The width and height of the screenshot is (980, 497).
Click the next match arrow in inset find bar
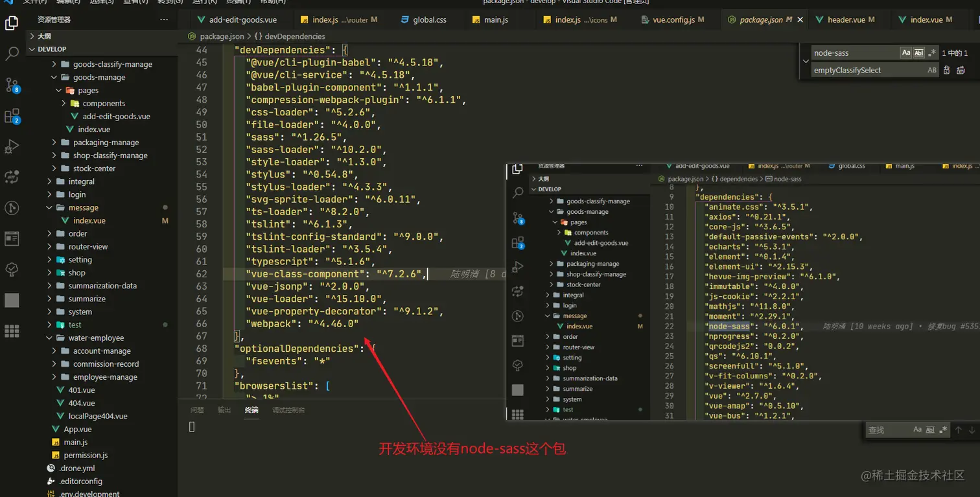(x=972, y=430)
